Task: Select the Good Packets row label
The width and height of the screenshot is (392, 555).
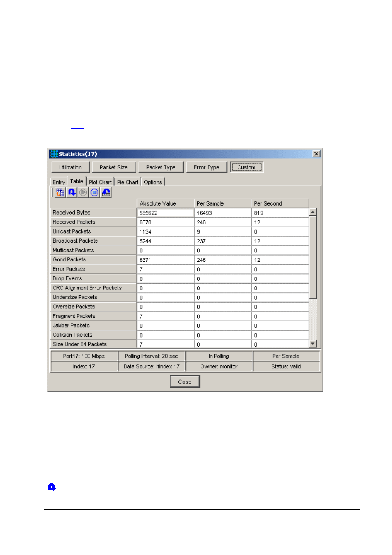Action: tap(93, 260)
